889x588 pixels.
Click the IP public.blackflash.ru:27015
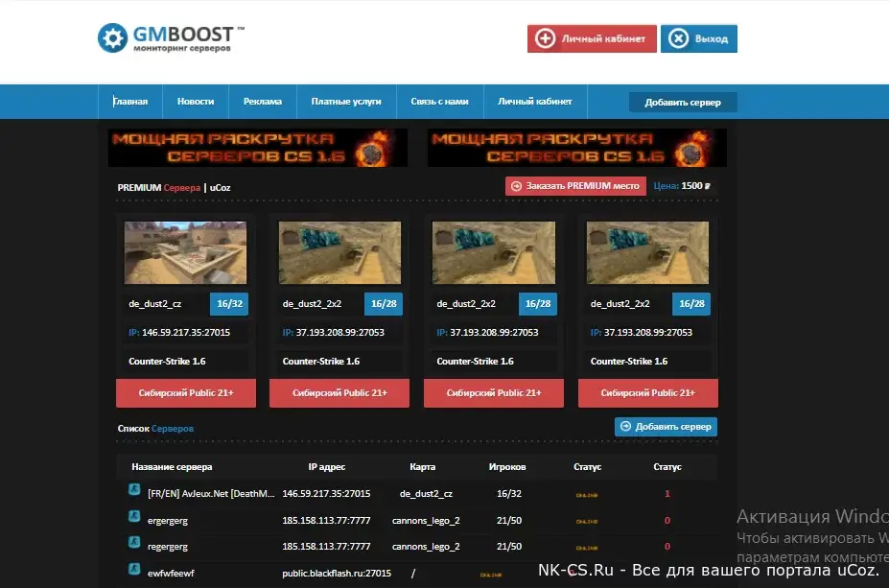(x=337, y=574)
